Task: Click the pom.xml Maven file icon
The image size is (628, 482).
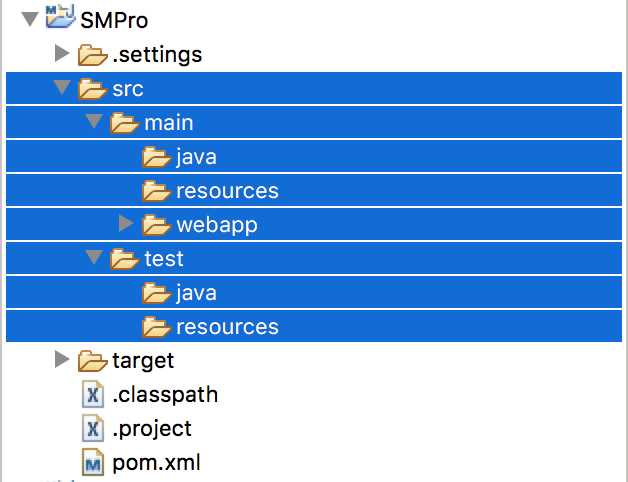Action: tap(92, 463)
